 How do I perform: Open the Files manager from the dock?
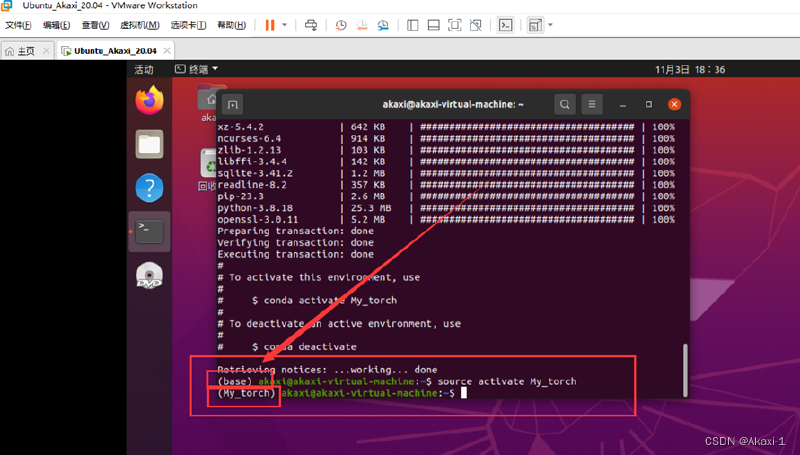tap(149, 144)
